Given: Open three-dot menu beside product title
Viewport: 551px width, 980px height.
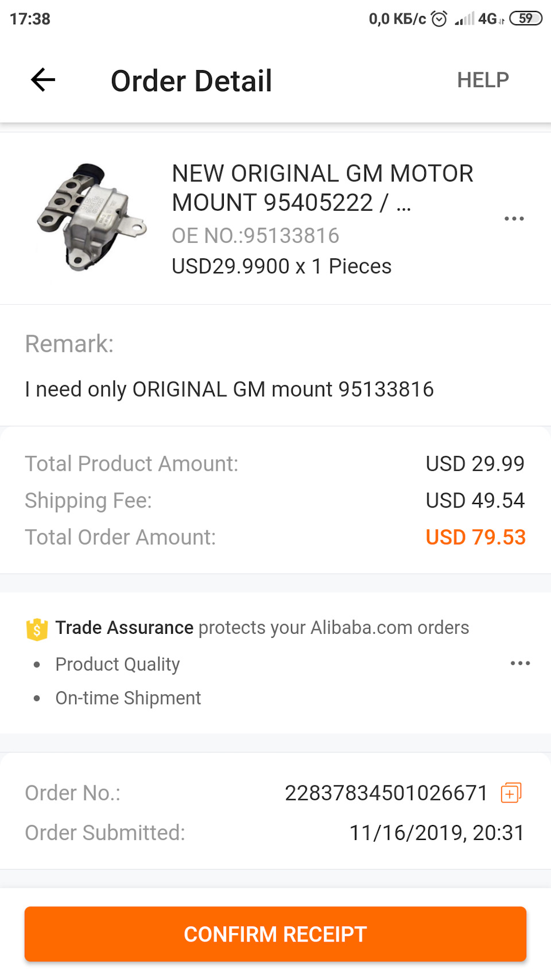Looking at the screenshot, I should [514, 219].
